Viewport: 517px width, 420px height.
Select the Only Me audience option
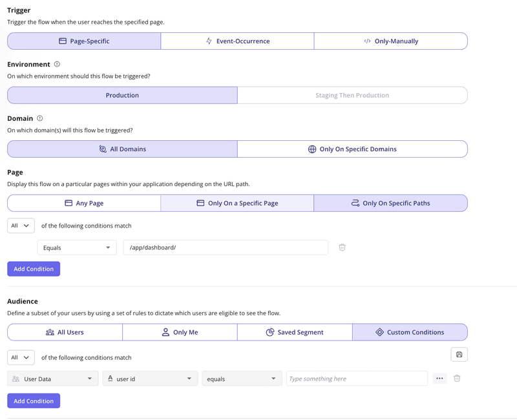coord(180,331)
